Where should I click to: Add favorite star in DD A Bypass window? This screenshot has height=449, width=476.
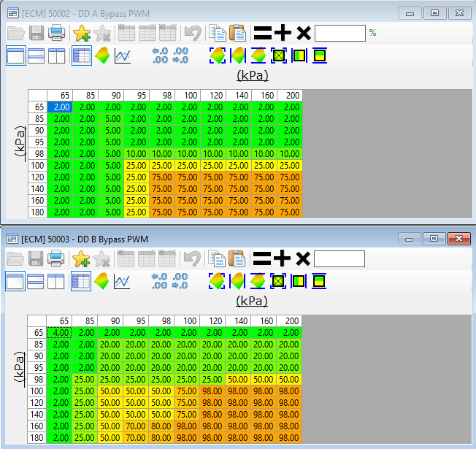(x=81, y=33)
